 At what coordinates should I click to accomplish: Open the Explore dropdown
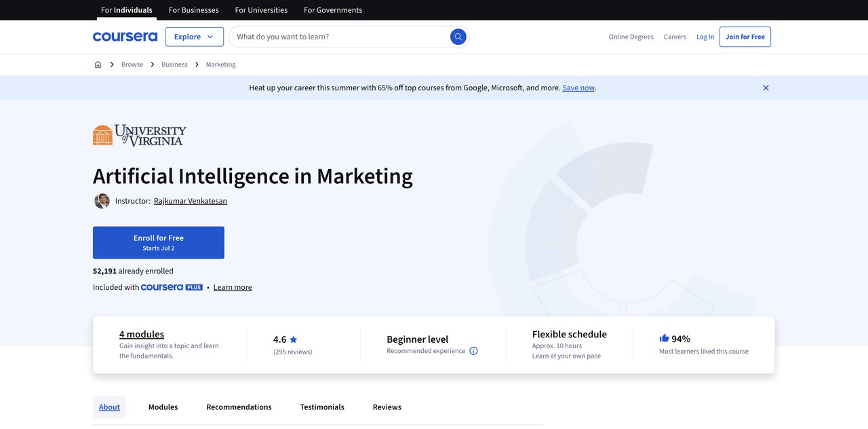coord(195,37)
